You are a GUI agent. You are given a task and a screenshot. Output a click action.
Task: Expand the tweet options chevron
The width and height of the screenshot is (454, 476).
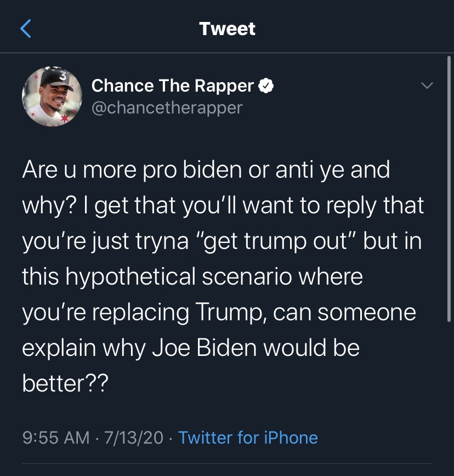(x=426, y=86)
